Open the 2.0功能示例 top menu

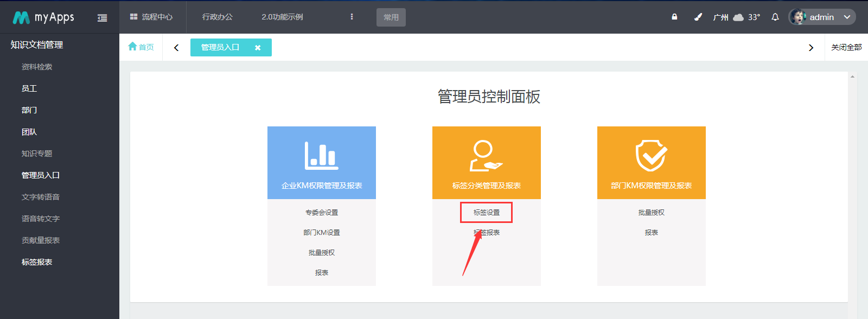click(282, 17)
